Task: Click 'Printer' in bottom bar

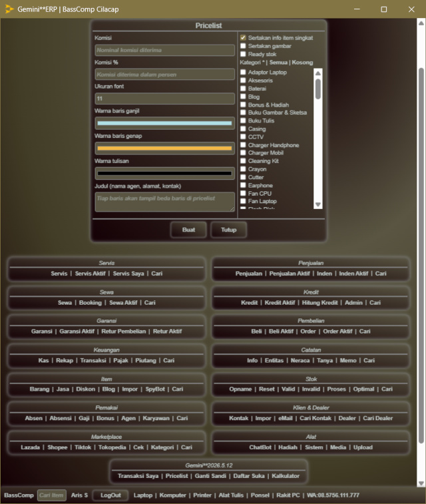Action: [202, 495]
